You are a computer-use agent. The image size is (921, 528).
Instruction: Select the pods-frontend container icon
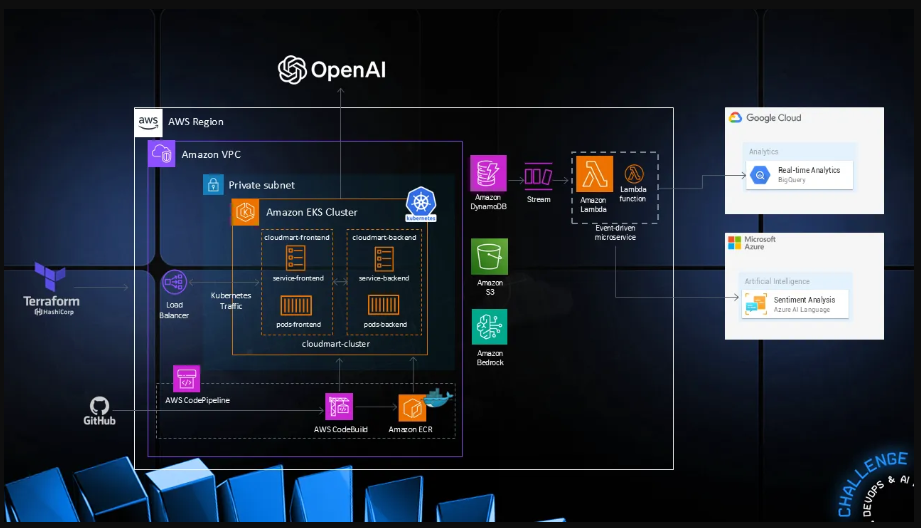pos(296,305)
